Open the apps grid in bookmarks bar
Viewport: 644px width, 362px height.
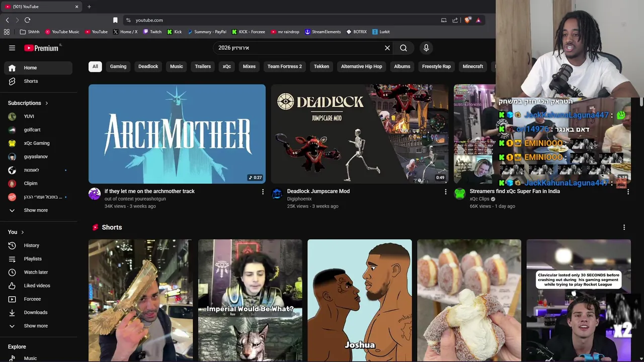pos(7,32)
